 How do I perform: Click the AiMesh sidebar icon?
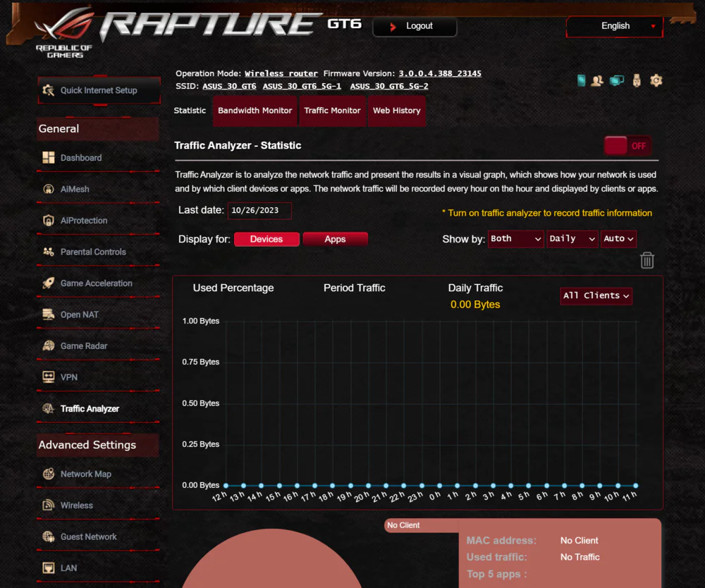[x=49, y=189]
